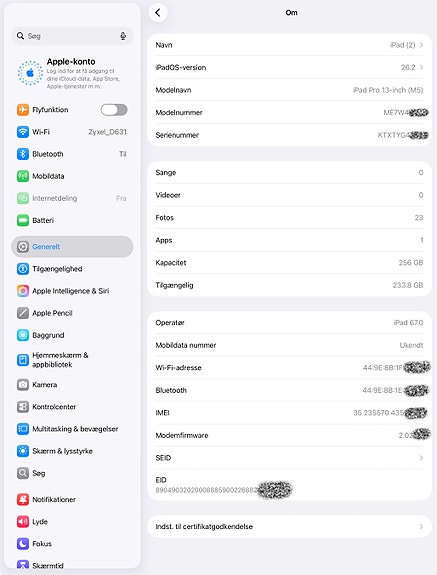Open Indst. til certifikatgodkendelse
The width and height of the screenshot is (437, 575).
(289, 526)
